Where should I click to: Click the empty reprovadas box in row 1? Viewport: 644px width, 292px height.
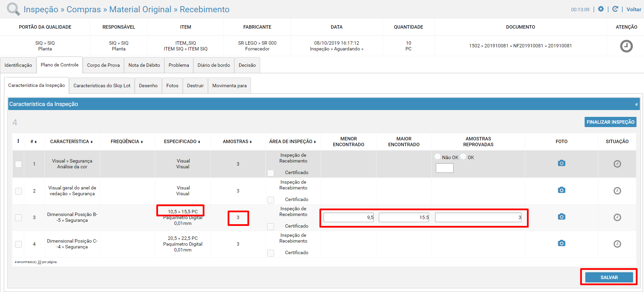tap(444, 168)
